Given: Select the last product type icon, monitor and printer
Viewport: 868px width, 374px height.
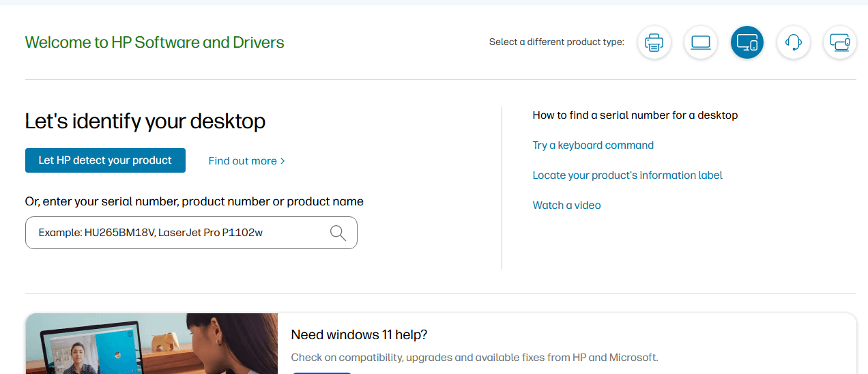Looking at the screenshot, I should pos(840,42).
